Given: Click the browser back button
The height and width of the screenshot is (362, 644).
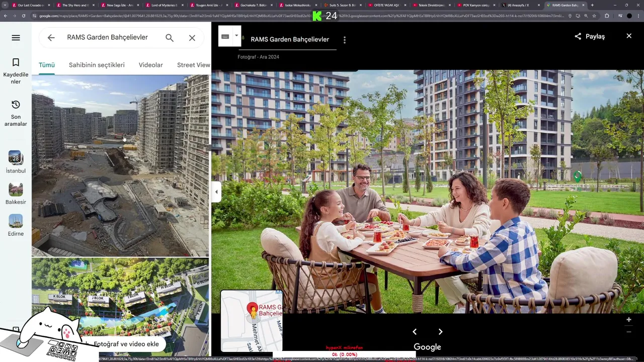Looking at the screenshot, I should tap(6, 16).
